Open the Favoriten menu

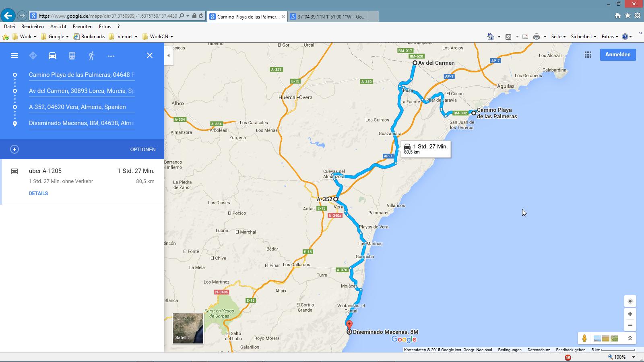tap(83, 27)
